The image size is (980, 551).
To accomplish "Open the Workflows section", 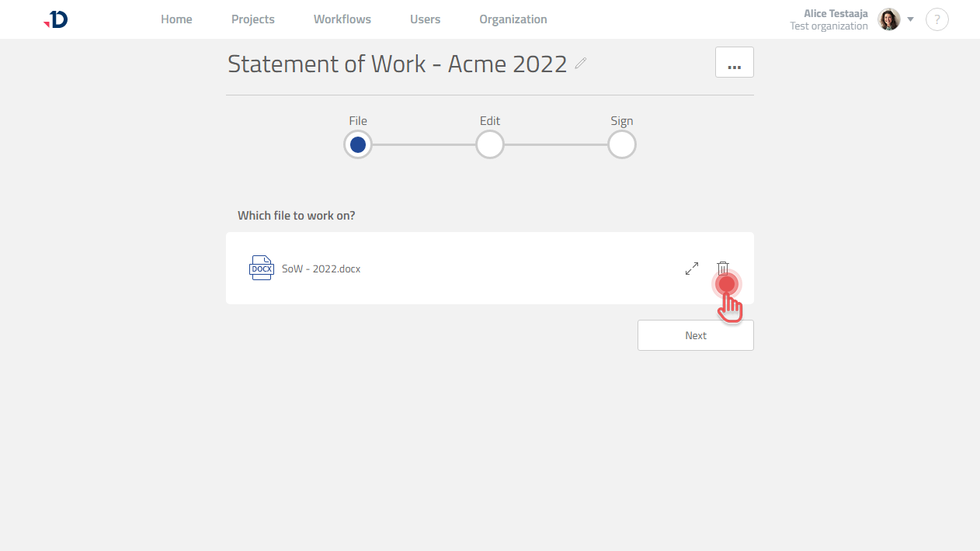I will [342, 19].
